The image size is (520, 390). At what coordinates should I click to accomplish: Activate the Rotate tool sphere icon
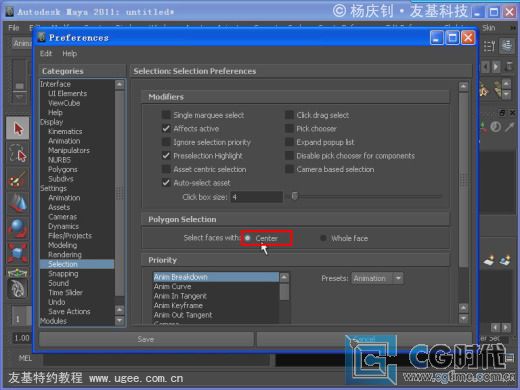(18, 228)
